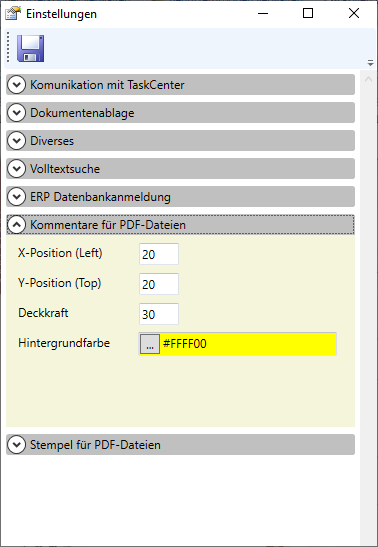This screenshot has width=378, height=547.
Task: Save settings with the floppy disk icon
Action: pyautogui.click(x=30, y=48)
